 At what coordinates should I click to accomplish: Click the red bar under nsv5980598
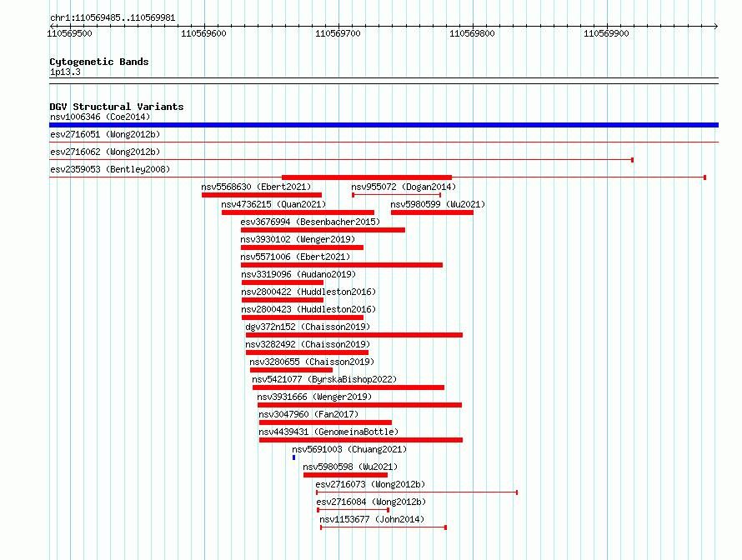(345, 475)
